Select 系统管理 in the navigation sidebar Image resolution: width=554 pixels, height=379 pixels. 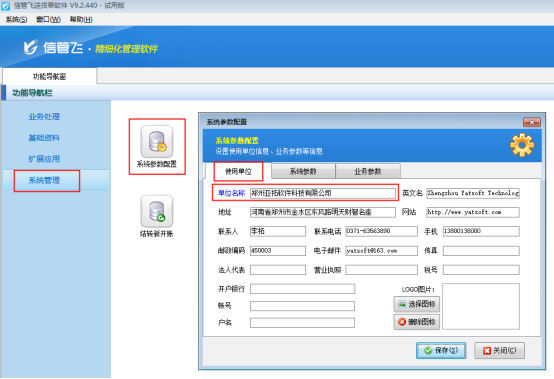(x=44, y=180)
